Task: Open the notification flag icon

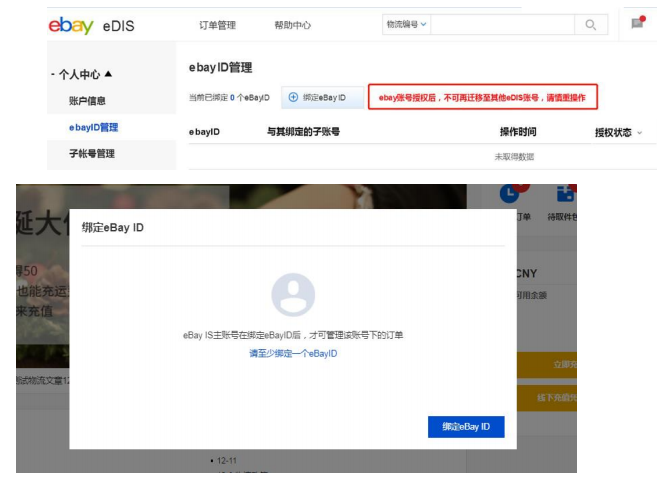Action: pyautogui.click(x=637, y=24)
